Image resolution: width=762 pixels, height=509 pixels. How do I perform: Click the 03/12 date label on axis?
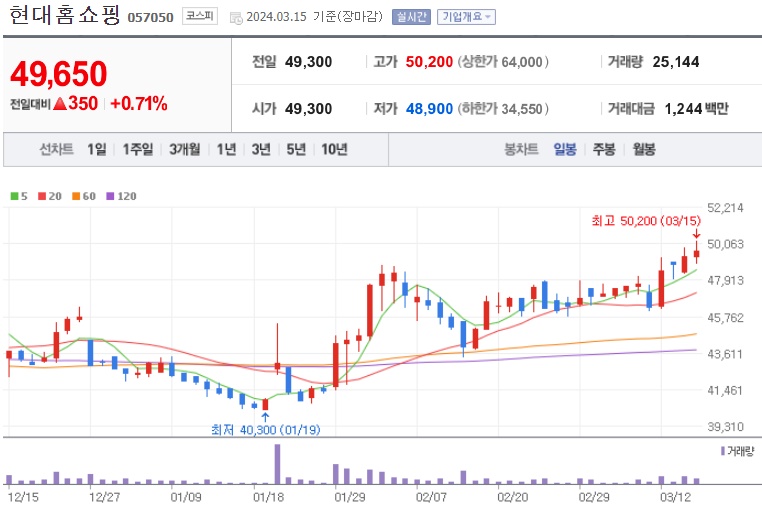pos(675,497)
